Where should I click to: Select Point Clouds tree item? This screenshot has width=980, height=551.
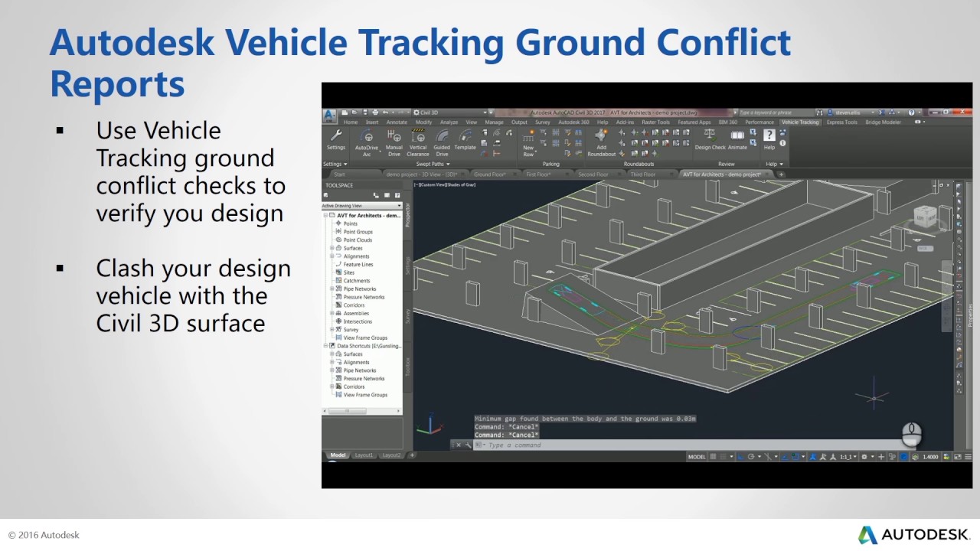click(358, 240)
